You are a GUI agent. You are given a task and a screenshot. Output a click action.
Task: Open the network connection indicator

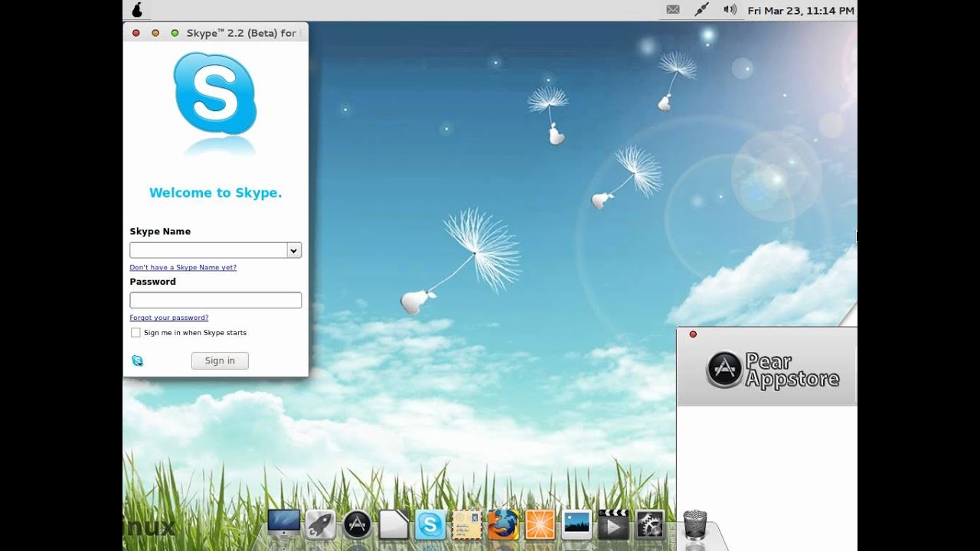[x=701, y=10]
